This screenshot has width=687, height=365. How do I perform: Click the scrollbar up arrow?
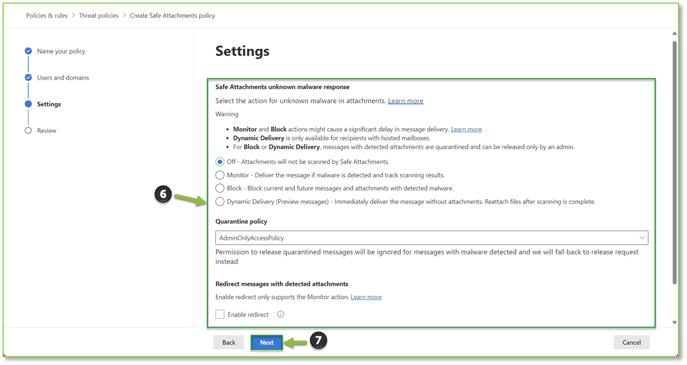(x=675, y=33)
